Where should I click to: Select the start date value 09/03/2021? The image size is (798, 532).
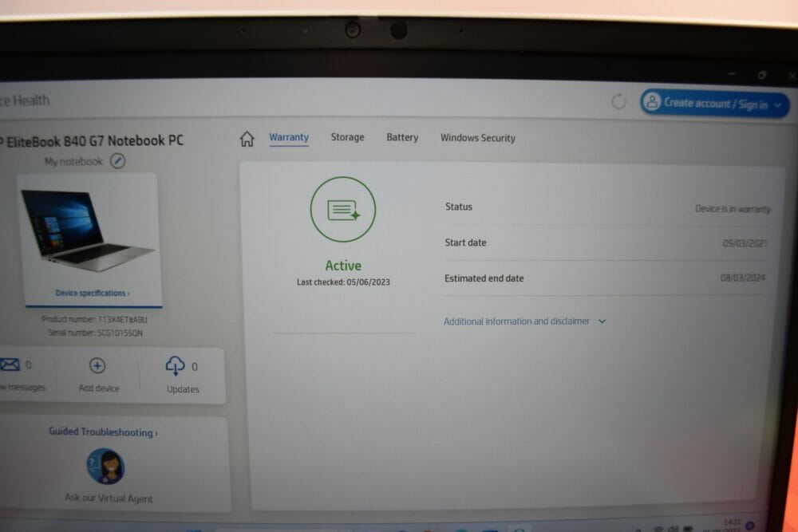coord(745,243)
